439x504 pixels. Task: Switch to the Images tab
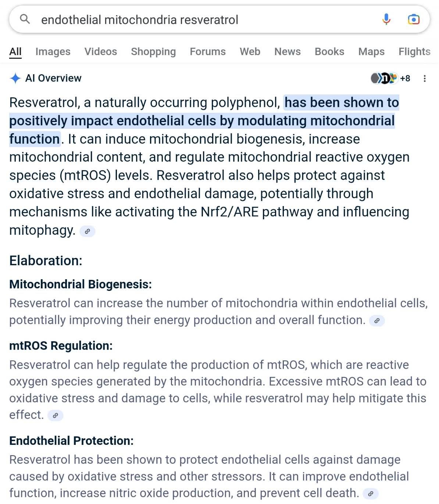53,51
